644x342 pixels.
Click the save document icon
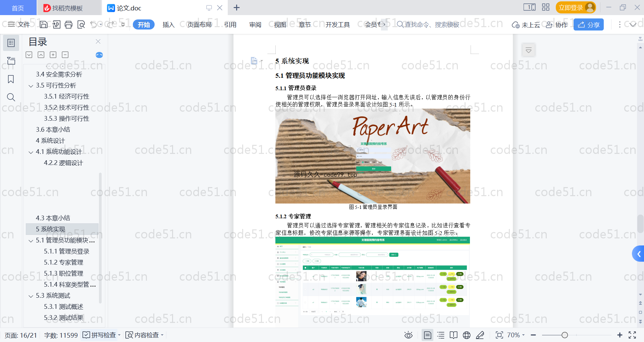click(44, 24)
